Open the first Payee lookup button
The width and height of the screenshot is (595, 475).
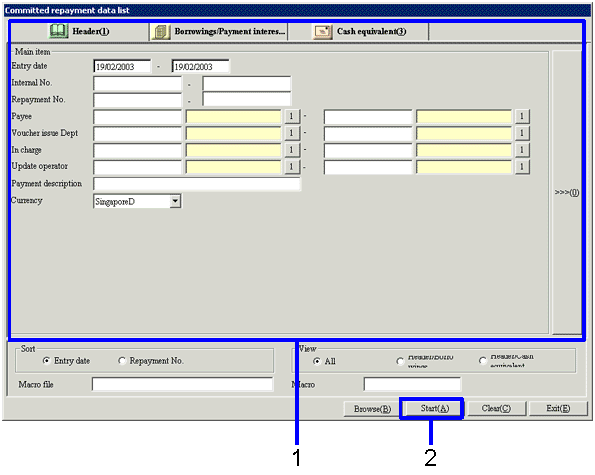(291, 116)
